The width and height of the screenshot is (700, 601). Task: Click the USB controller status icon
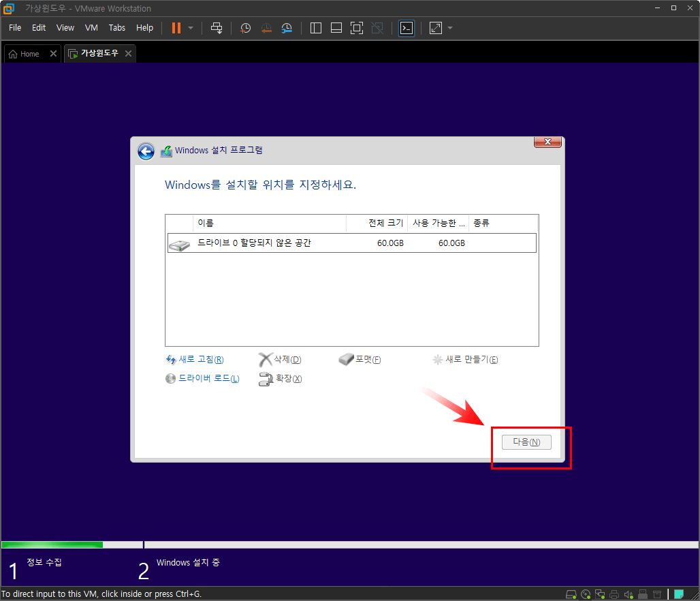[643, 594]
